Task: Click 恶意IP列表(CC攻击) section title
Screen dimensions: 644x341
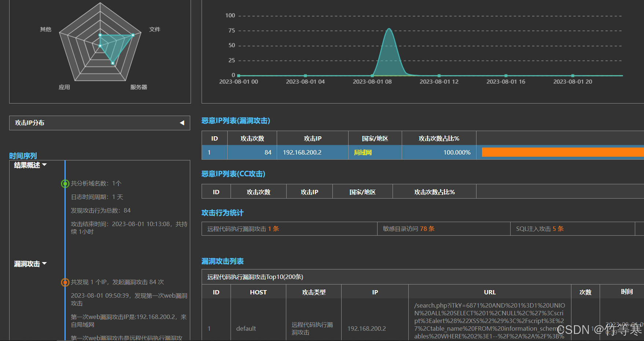Action: point(233,174)
